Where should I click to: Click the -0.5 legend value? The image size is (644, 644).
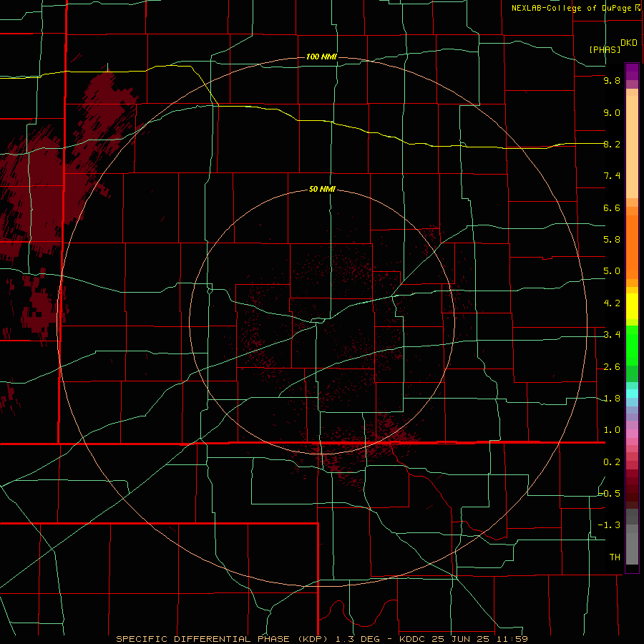click(610, 494)
